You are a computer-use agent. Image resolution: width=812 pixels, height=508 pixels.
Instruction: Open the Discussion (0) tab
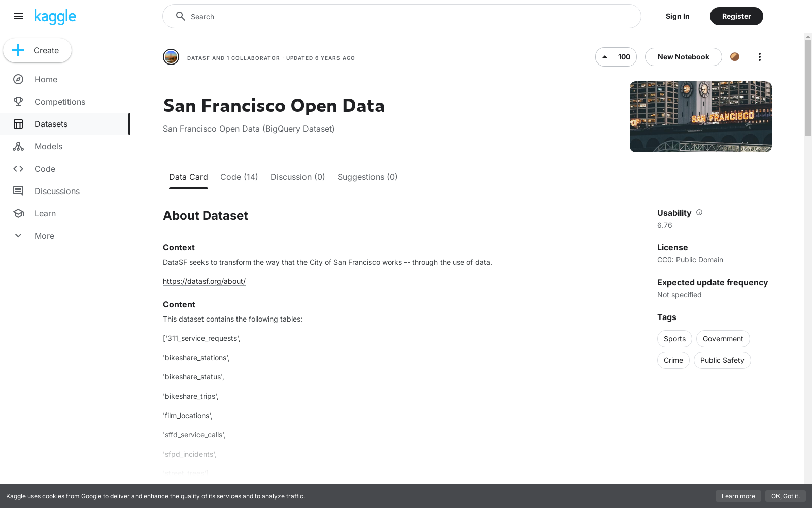tap(297, 177)
